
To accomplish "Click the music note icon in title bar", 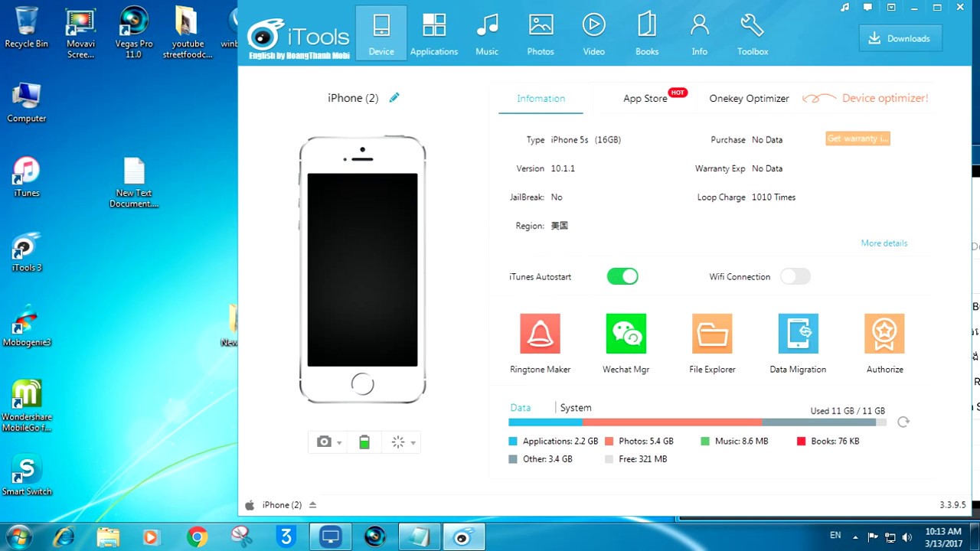I will click(844, 8).
